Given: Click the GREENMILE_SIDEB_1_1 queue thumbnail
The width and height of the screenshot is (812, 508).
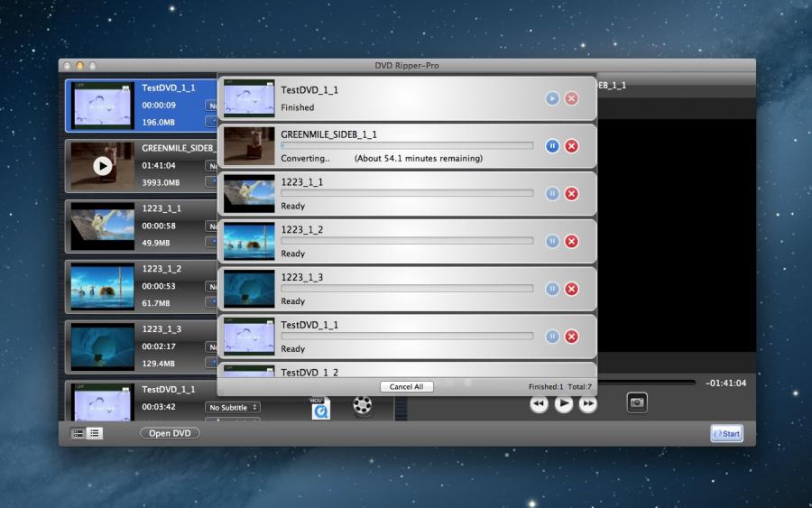Looking at the screenshot, I should [x=249, y=146].
